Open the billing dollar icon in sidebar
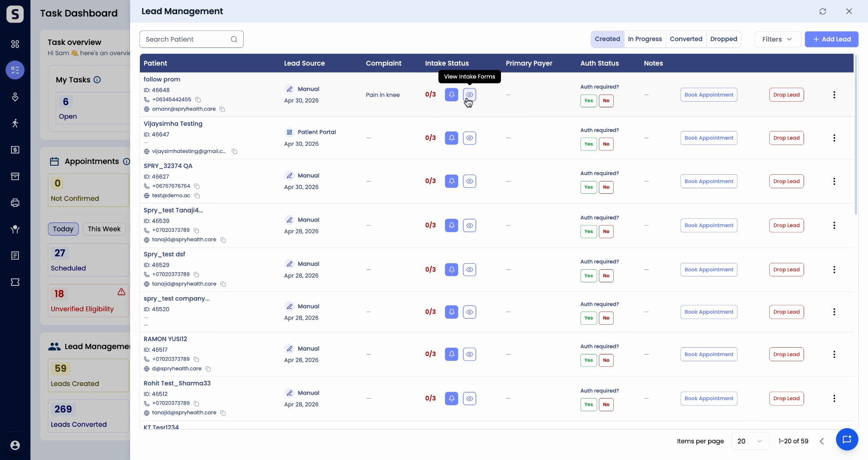Screen dimensions: 868x460 click(15, 150)
